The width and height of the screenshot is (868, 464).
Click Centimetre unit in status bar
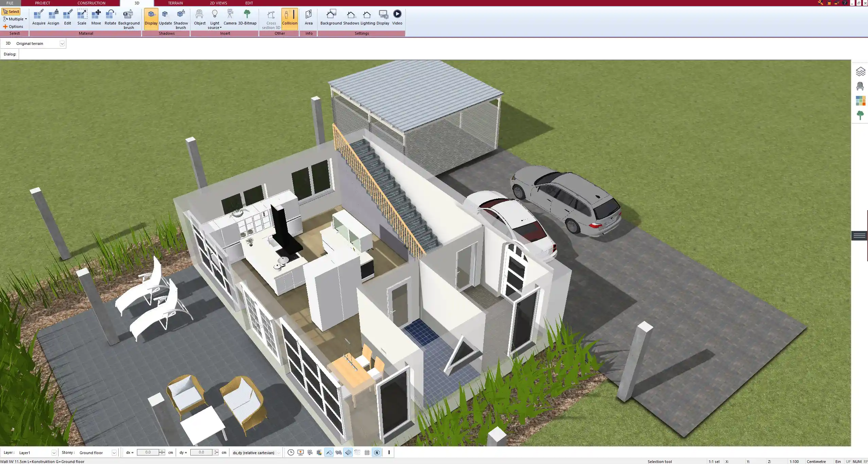click(816, 462)
